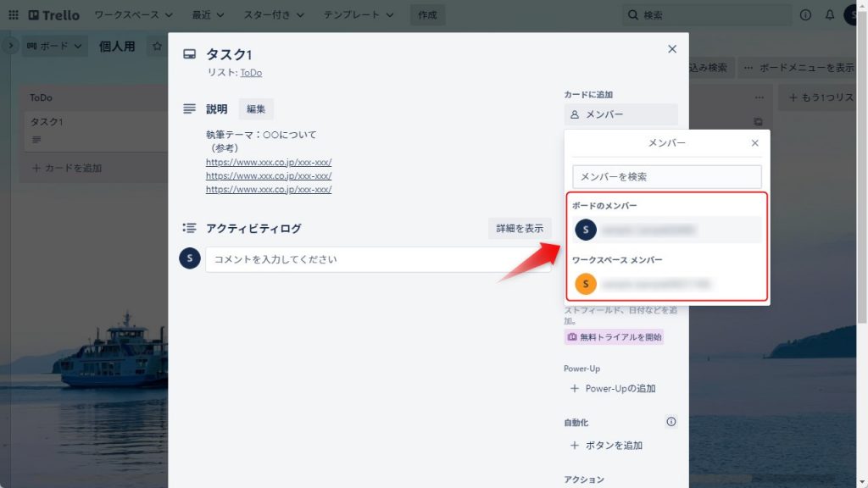Image resolution: width=868 pixels, height=488 pixels.
Task: Click the orange workspace member avatar
Action: [x=586, y=284]
